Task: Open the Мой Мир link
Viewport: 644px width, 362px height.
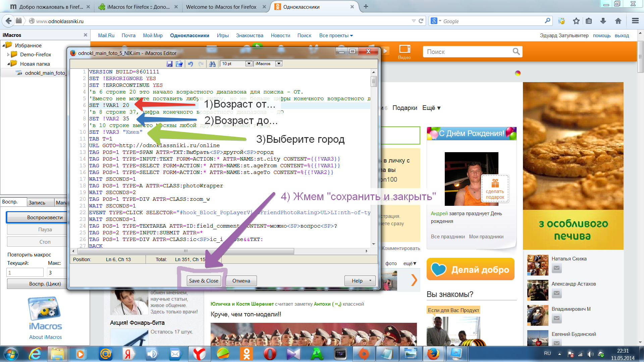Action: pyautogui.click(x=153, y=36)
